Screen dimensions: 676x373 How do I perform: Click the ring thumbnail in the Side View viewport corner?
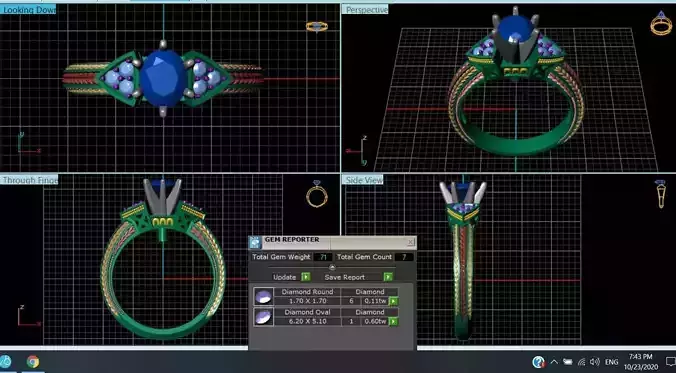661,194
